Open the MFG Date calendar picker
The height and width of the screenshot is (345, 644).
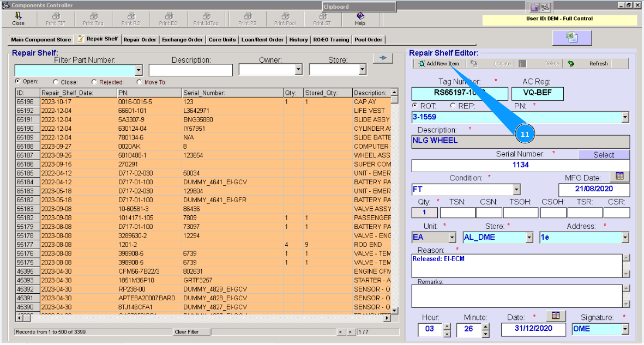[x=619, y=177]
